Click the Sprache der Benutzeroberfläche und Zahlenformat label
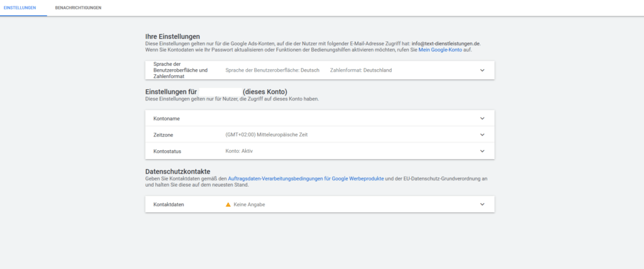 click(x=180, y=70)
